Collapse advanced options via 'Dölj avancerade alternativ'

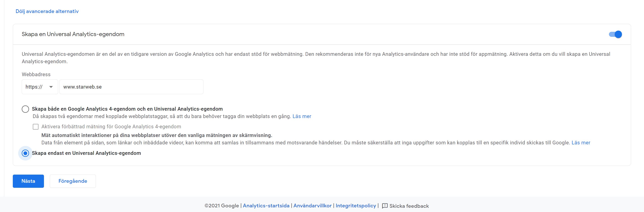[x=47, y=11]
